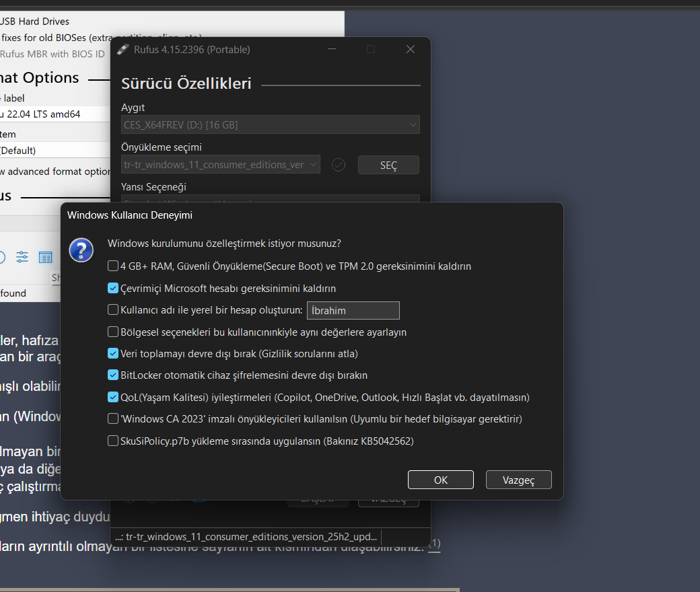Uncheck QoL (Yaşam Kalitesi) iyileştirmeleri option
The height and width of the screenshot is (592, 700).
tap(113, 397)
